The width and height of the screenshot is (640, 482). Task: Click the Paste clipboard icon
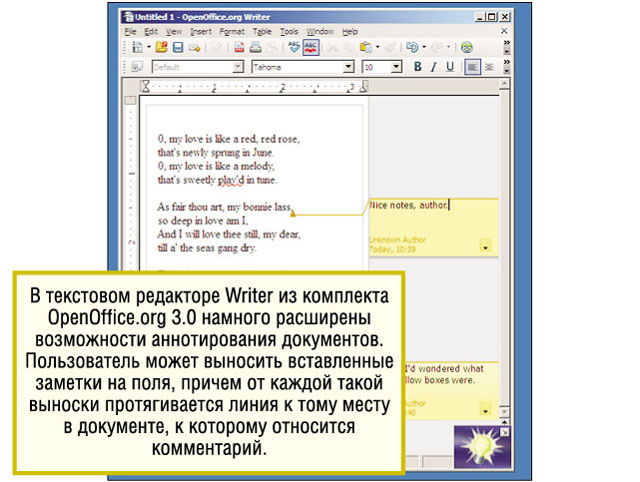pyautogui.click(x=365, y=47)
